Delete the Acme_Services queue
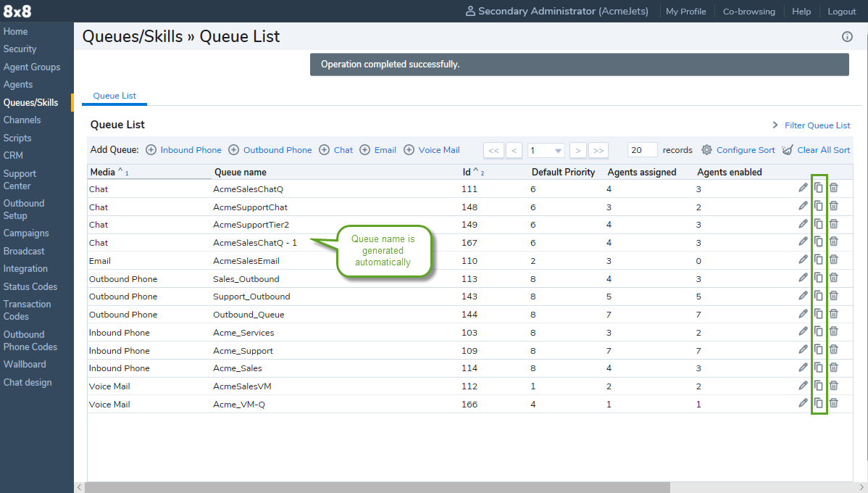 (834, 331)
